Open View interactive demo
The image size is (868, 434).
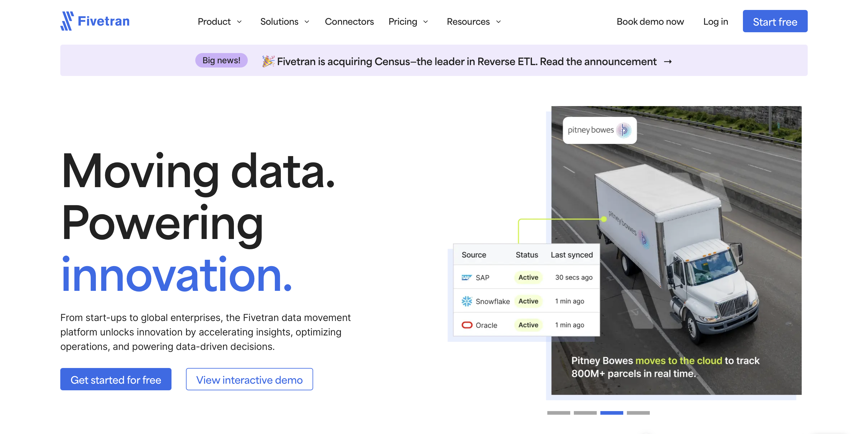(249, 379)
